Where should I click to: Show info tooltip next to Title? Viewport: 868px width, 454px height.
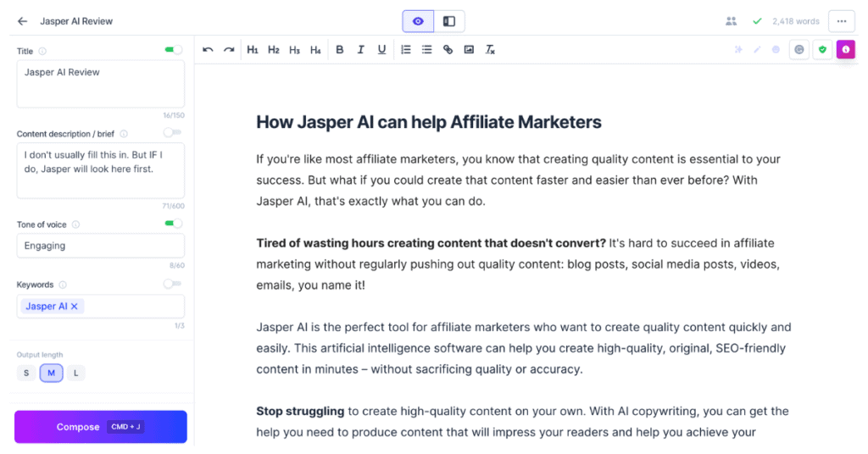pyautogui.click(x=42, y=52)
